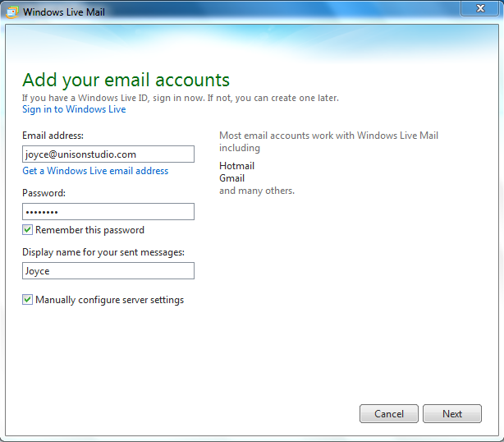The height and width of the screenshot is (442, 504).
Task: Click the "If you have a Windows Live ID" text
Action: click(x=181, y=98)
